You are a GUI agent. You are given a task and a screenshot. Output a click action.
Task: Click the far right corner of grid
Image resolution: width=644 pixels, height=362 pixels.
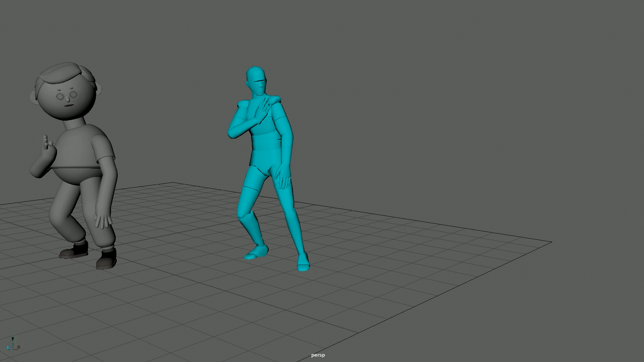551,242
